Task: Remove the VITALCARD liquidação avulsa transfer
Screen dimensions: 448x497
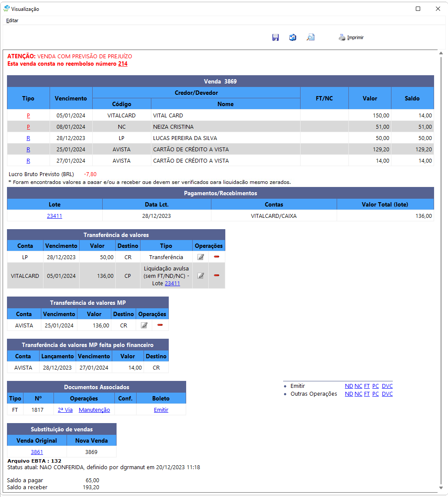Action: point(217,275)
